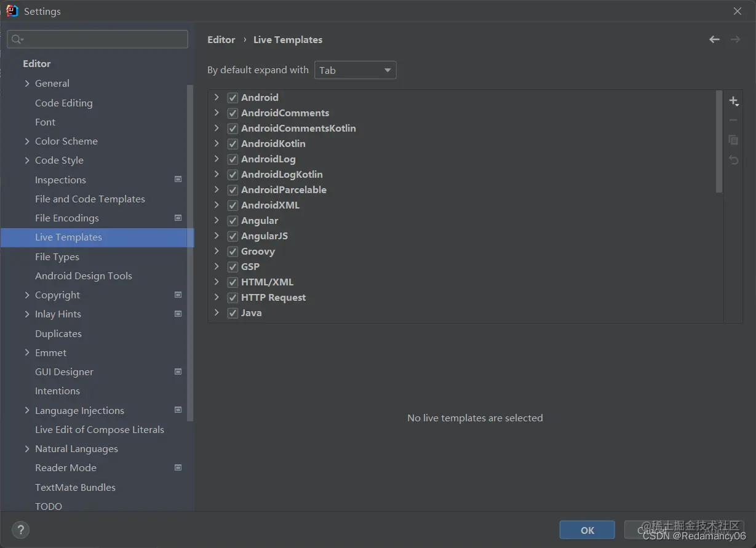
Task: Toggle the HTML/XML checkbox
Action: coord(233,282)
